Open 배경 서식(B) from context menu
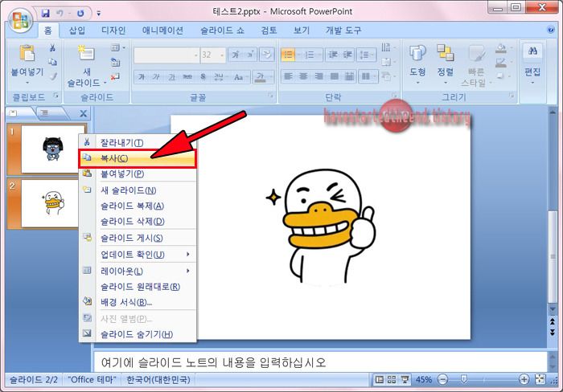Screen dimensions: 563x392 point(138,302)
